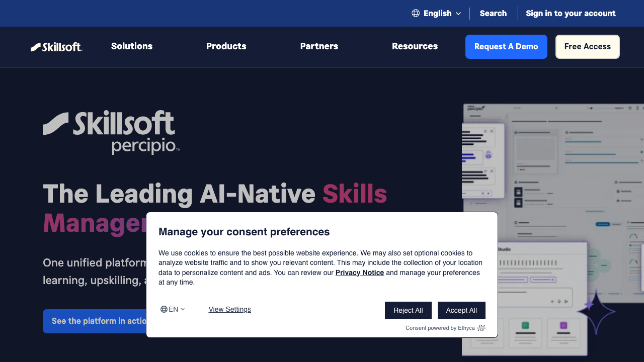Click the Percipio platform preview image

[553, 229]
